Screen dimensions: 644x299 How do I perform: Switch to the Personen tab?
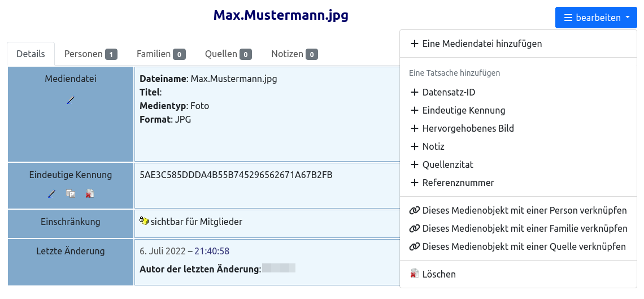(x=91, y=54)
